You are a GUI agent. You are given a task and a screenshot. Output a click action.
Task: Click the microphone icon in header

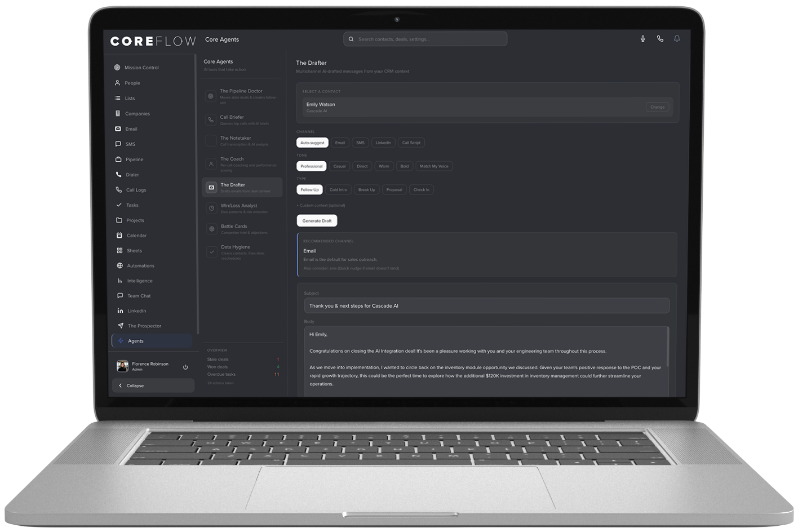pyautogui.click(x=642, y=39)
